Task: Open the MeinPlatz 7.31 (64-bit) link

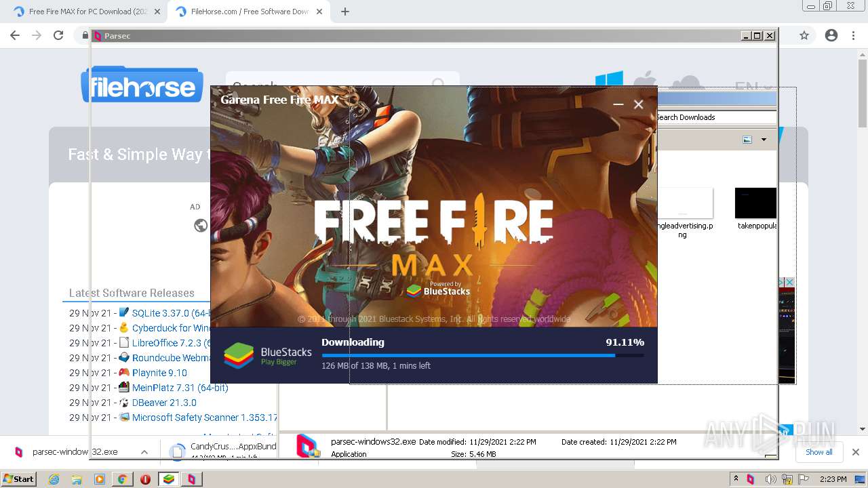Action: [180, 388]
